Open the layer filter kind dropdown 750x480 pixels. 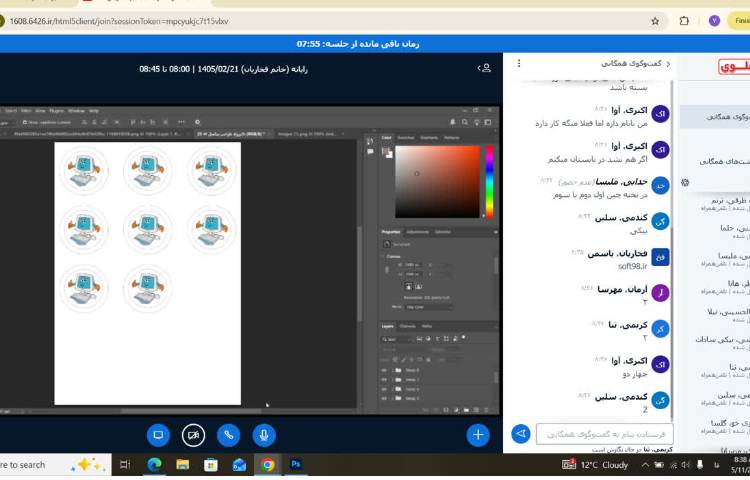[397, 339]
